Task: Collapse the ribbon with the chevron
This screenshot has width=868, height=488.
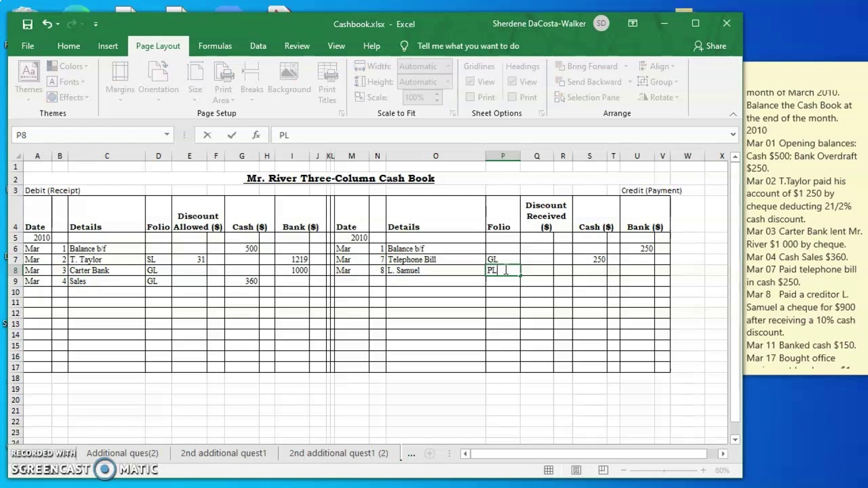Action: point(733,114)
